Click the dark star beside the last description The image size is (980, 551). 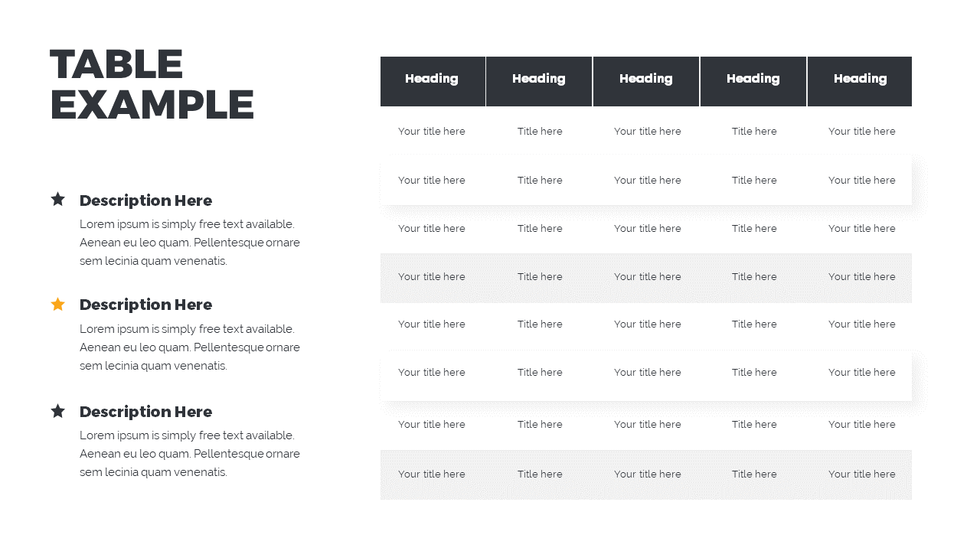[58, 412]
